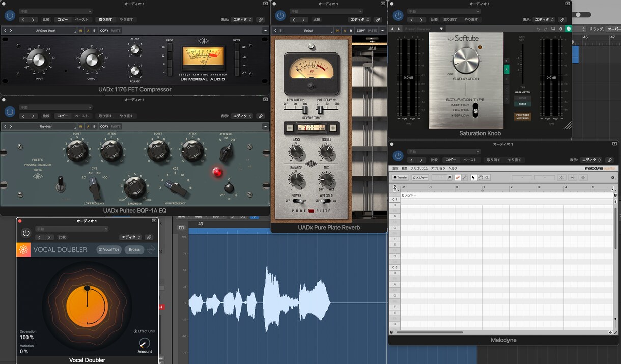Toggle Effect Only in Vocal Doubler

pyautogui.click(x=144, y=331)
